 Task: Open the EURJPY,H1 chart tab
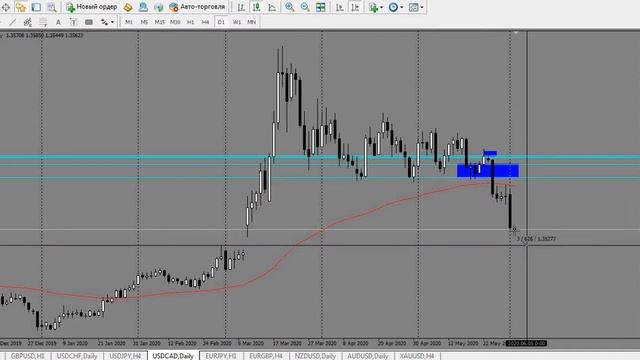[221, 356]
